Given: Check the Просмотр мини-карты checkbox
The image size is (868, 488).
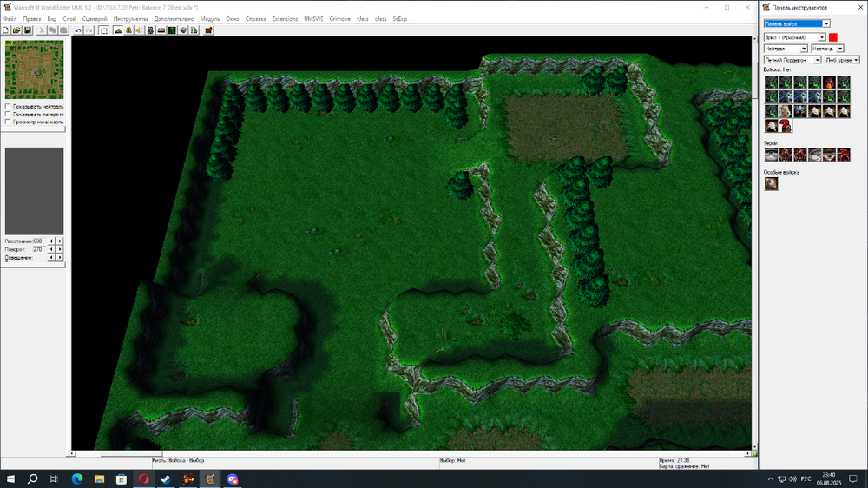Looking at the screenshot, I should (8, 122).
